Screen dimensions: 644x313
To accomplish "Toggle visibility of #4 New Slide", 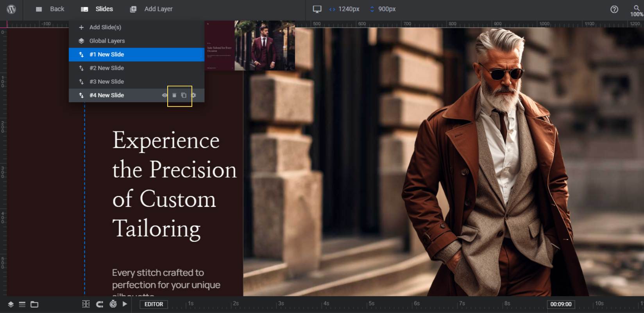I will pyautogui.click(x=165, y=95).
